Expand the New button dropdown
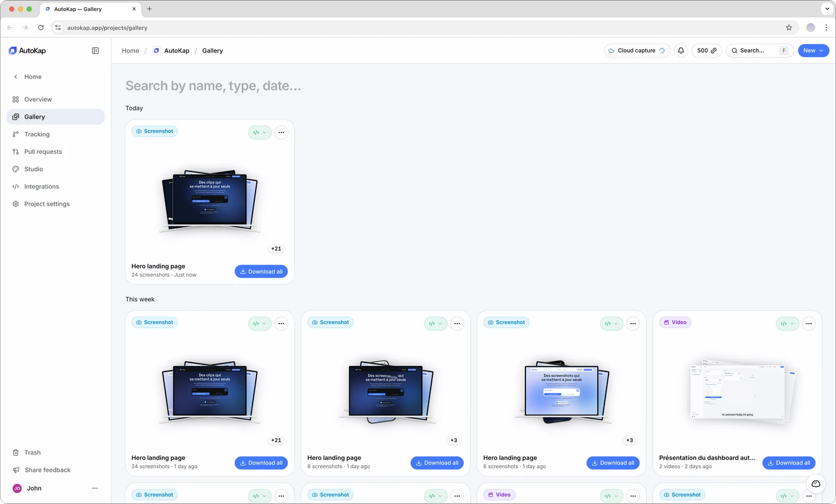The image size is (836, 504). (x=813, y=51)
